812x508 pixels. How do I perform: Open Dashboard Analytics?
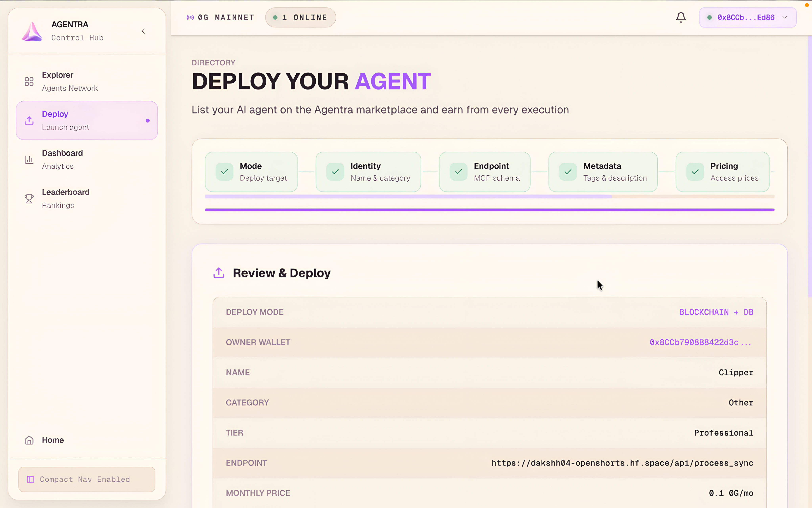pyautogui.click(x=87, y=159)
